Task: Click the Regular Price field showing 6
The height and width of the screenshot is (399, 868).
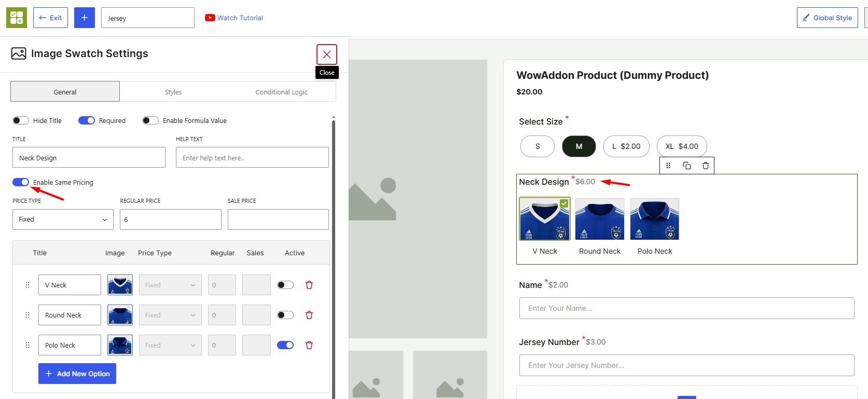Action: (171, 219)
